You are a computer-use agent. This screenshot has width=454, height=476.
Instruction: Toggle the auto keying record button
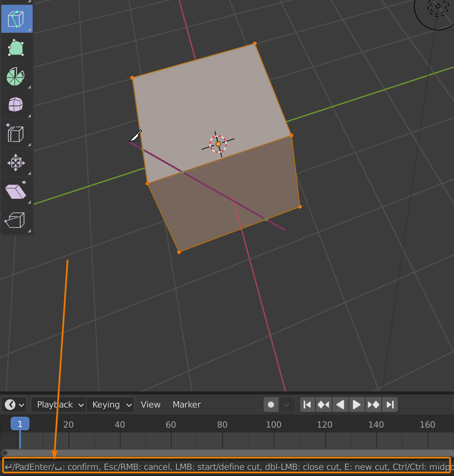[x=271, y=405]
